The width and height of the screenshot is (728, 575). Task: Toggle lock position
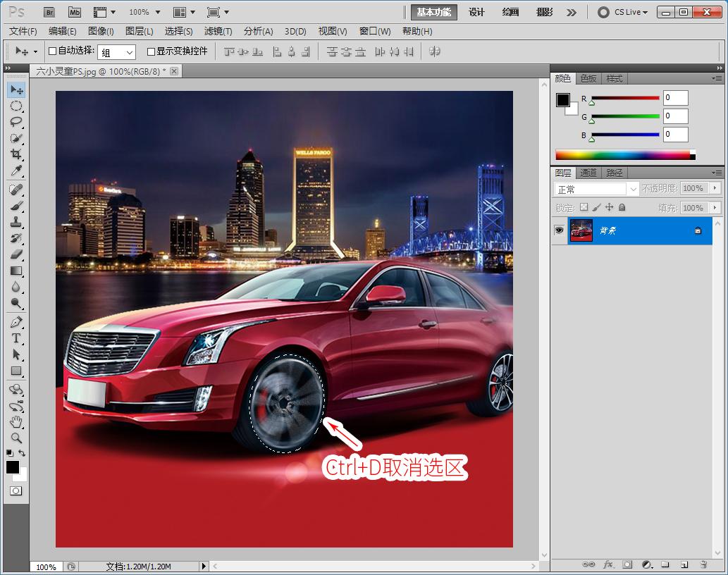pyautogui.click(x=609, y=207)
